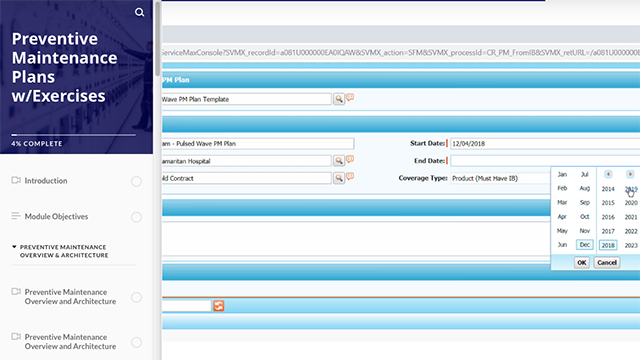640x360 pixels.
Task: Choose year 2014 in picker
Action: tap(608, 189)
